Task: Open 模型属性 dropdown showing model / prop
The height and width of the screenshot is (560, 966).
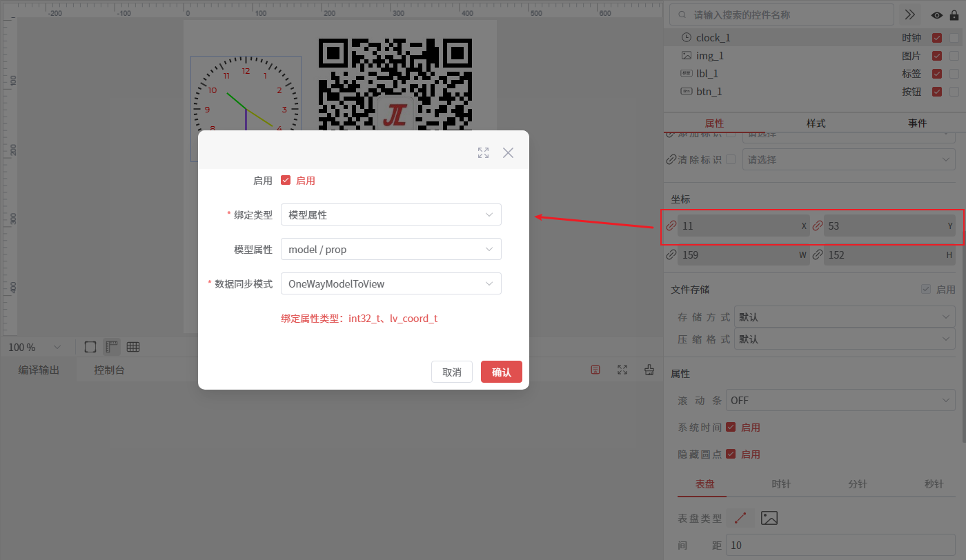Action: coord(391,249)
